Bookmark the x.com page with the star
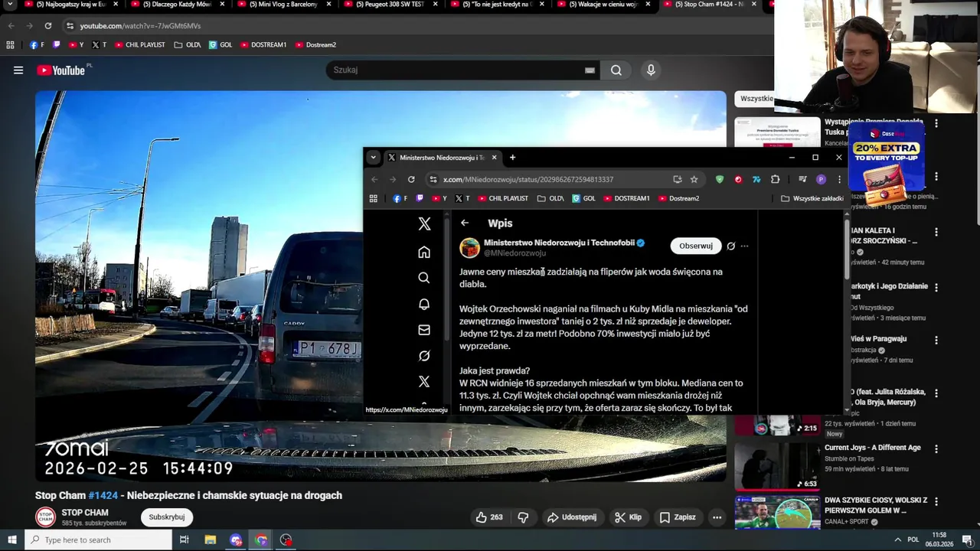Screen dimensions: 980x551 coord(694,179)
